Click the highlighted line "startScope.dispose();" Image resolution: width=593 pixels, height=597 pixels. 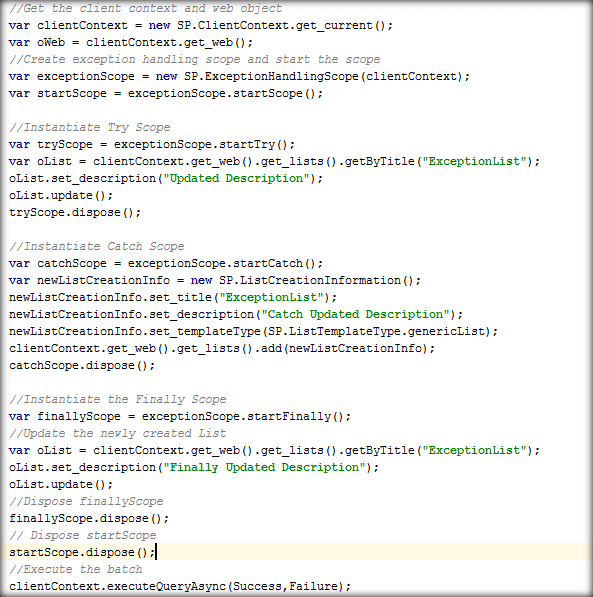[x=82, y=552]
